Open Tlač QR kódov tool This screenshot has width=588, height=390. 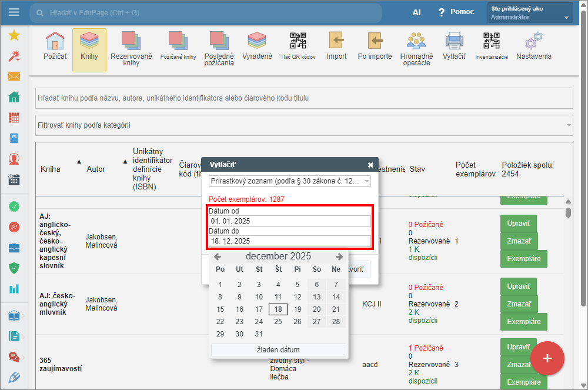pyautogui.click(x=298, y=46)
